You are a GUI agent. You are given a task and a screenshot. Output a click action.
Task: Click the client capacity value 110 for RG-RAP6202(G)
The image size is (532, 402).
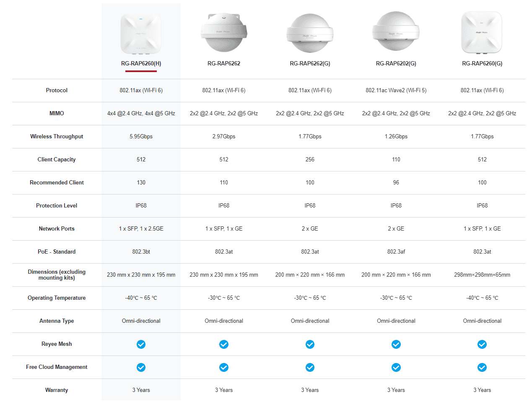pyautogui.click(x=396, y=159)
